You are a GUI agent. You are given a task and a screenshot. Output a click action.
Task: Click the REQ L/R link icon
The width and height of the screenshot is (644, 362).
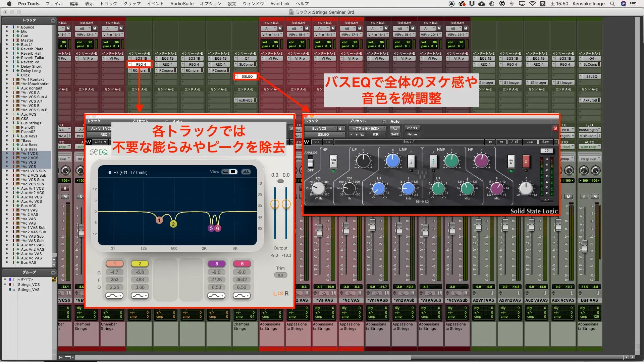281,294
